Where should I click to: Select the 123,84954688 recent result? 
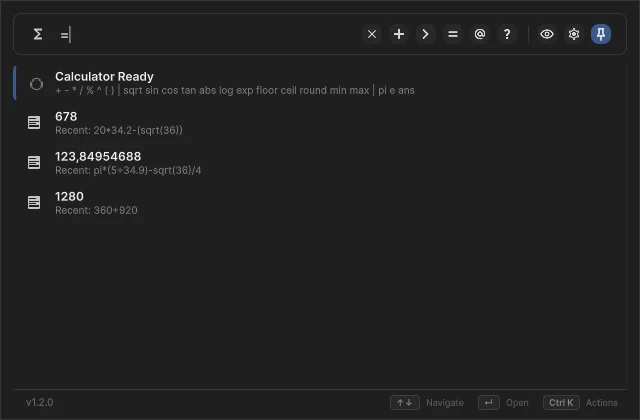pos(320,163)
